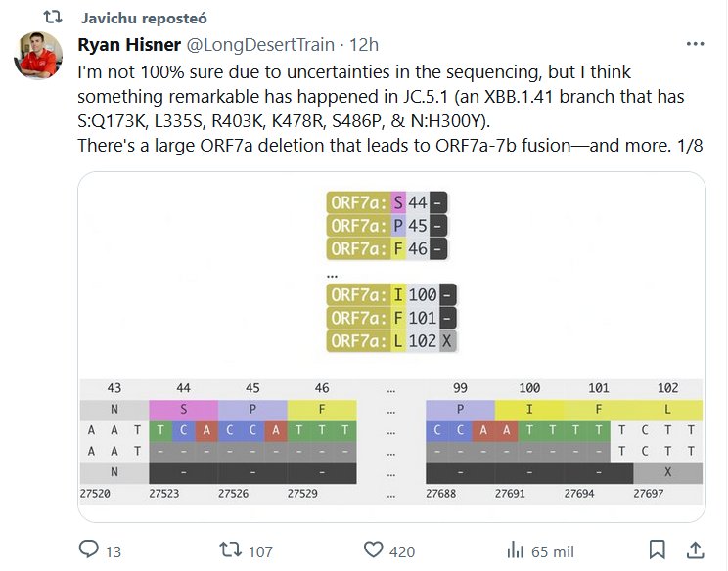Share tweet using the upload icon

(696, 549)
